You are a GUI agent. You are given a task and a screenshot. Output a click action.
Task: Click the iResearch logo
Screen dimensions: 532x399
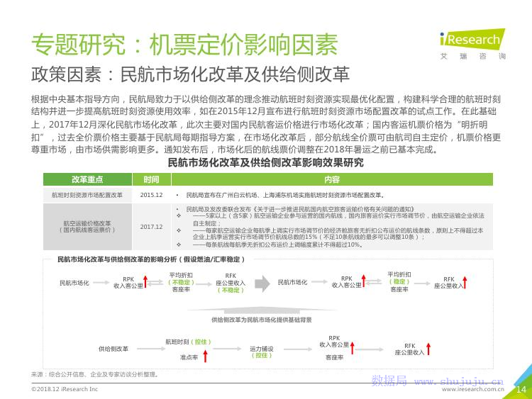coord(472,39)
